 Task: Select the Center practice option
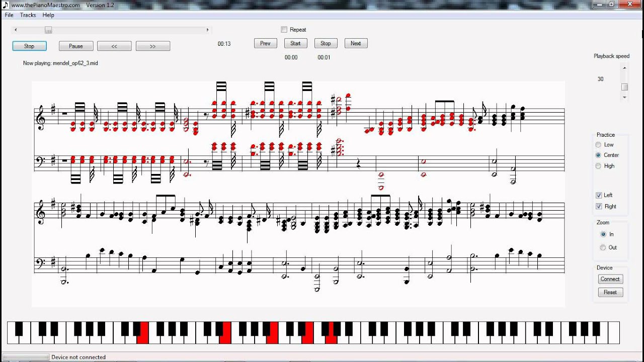[x=598, y=155]
